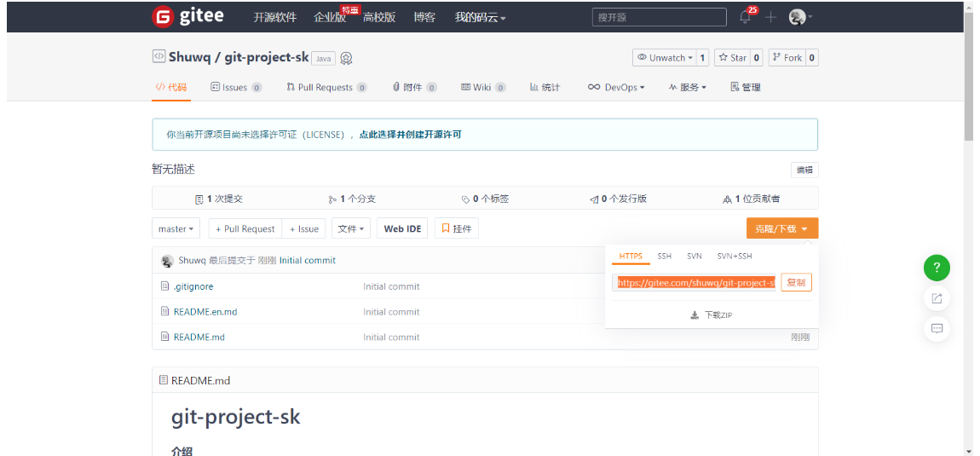
Task: Click the 编辑 description button
Action: pyautogui.click(x=804, y=170)
